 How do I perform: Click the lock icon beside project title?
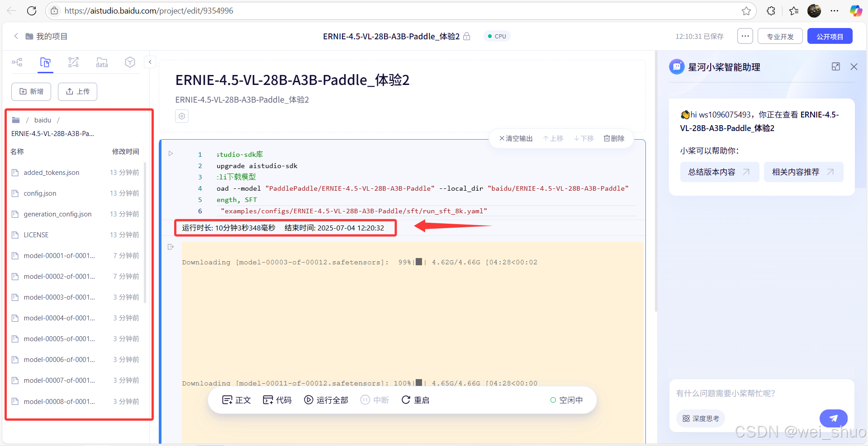click(467, 36)
